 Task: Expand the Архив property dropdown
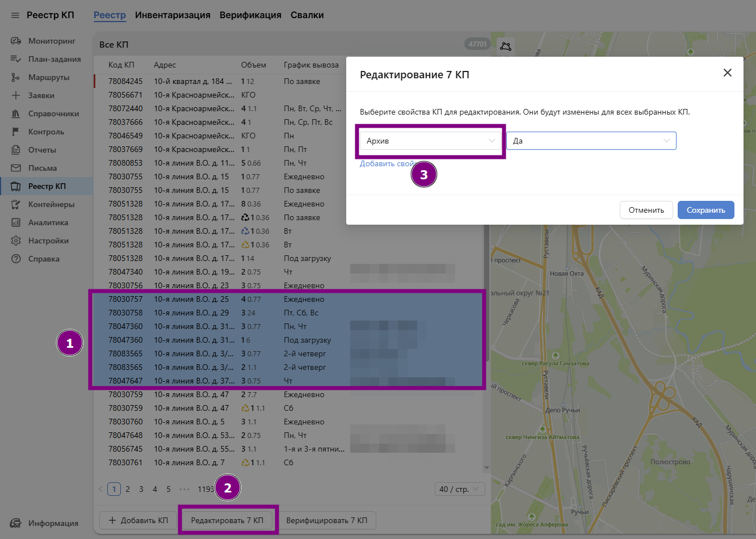(x=430, y=141)
